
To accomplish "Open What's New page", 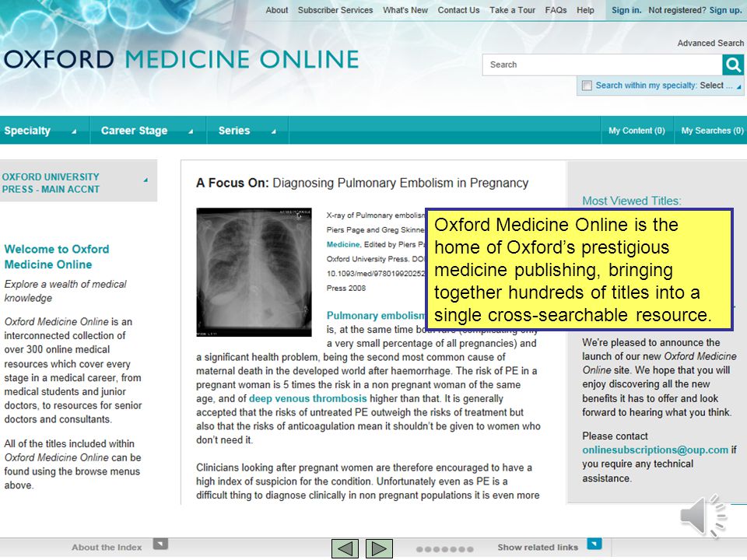I will coord(405,10).
